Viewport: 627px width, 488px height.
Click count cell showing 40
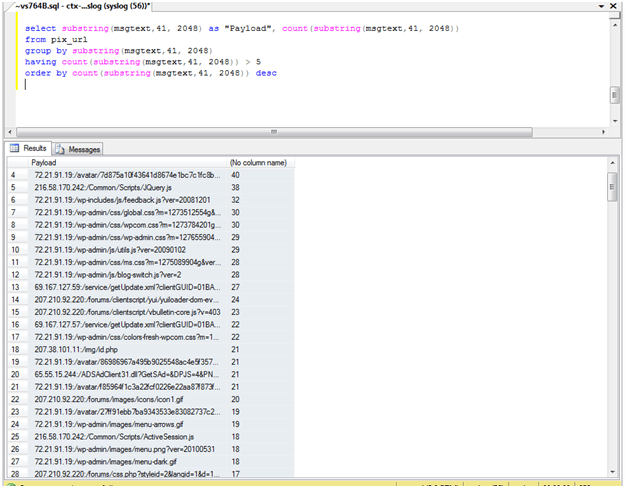(236, 175)
